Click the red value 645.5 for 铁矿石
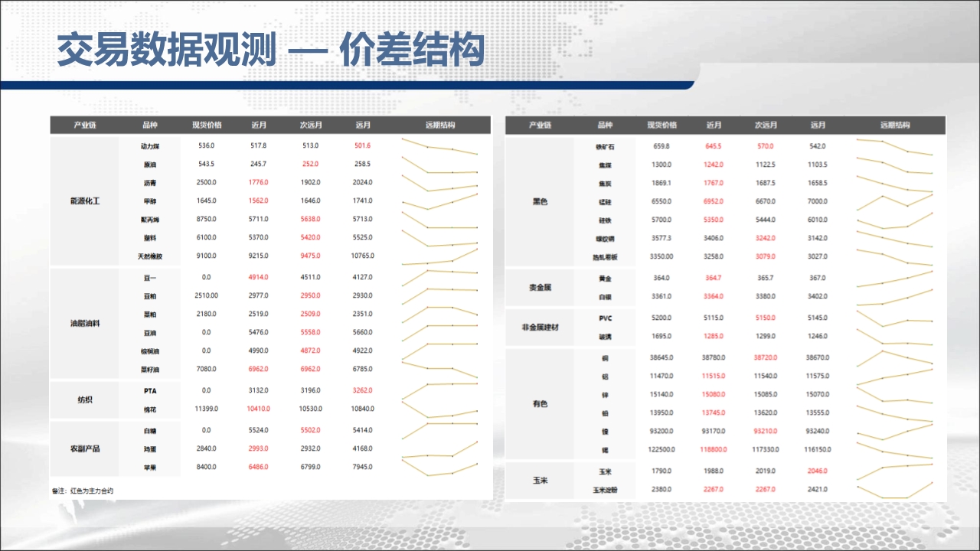 (x=714, y=146)
